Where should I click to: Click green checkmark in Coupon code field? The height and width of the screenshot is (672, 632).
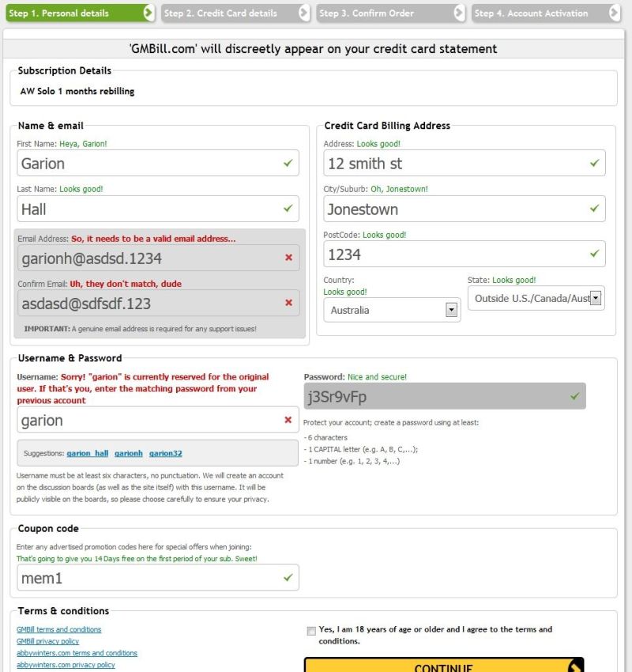[x=288, y=577]
